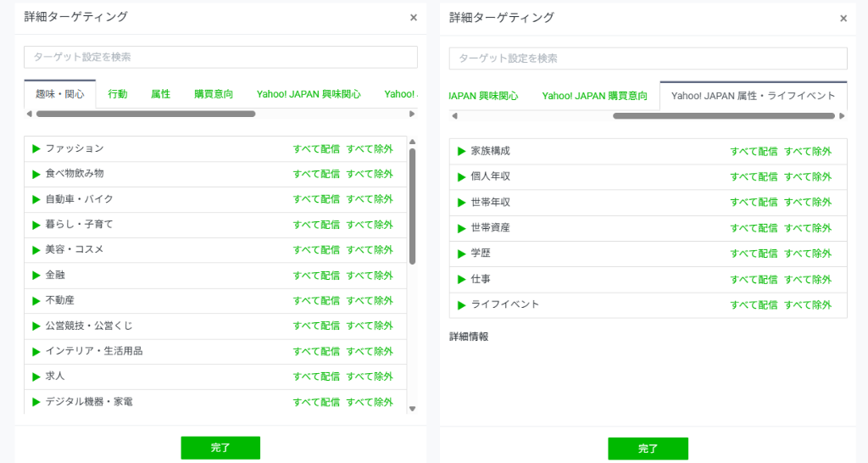Image resolution: width=868 pixels, height=463 pixels.
Task: Expand the 家族構成 row arrow
Action: (x=462, y=151)
